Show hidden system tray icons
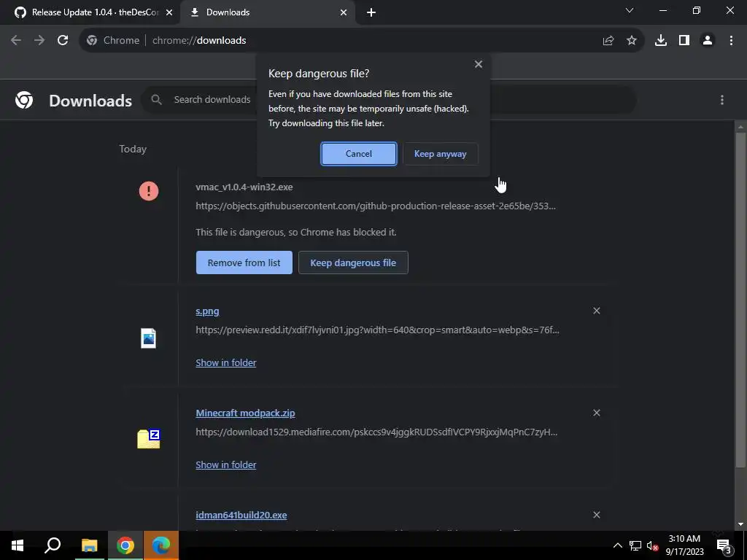 pyautogui.click(x=617, y=545)
